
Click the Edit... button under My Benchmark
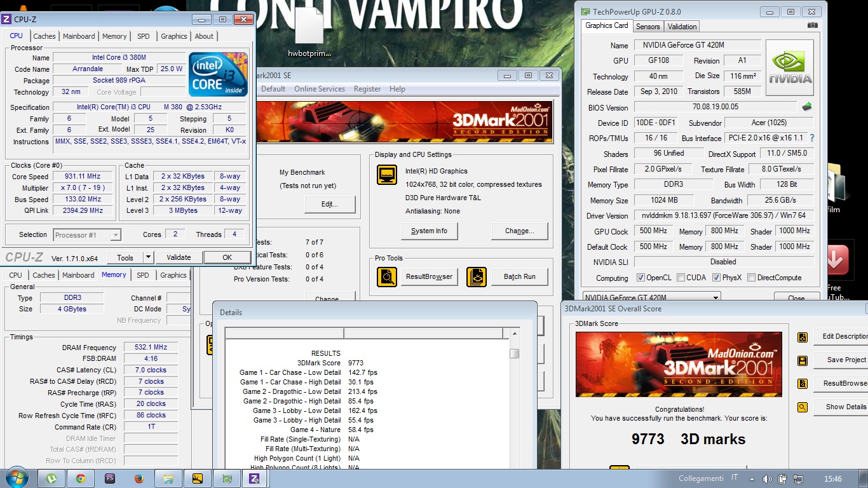coord(329,204)
